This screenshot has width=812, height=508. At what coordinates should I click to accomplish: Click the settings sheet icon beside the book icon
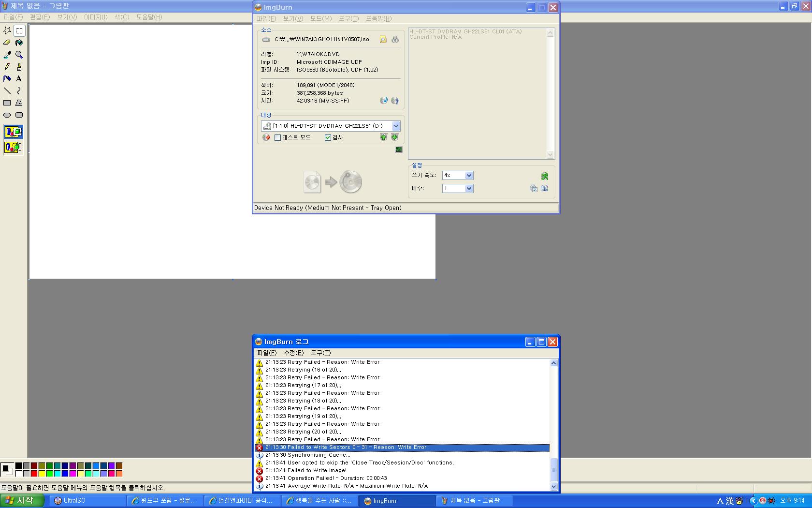tap(534, 189)
